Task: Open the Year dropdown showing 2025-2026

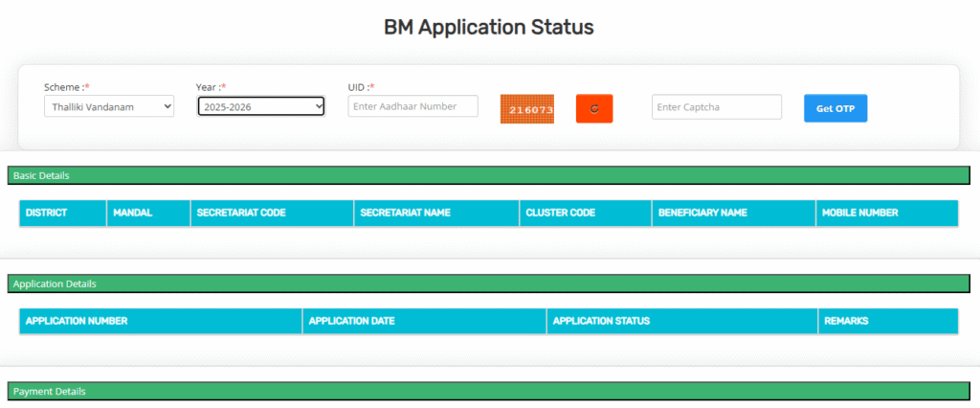Action: coord(261,107)
